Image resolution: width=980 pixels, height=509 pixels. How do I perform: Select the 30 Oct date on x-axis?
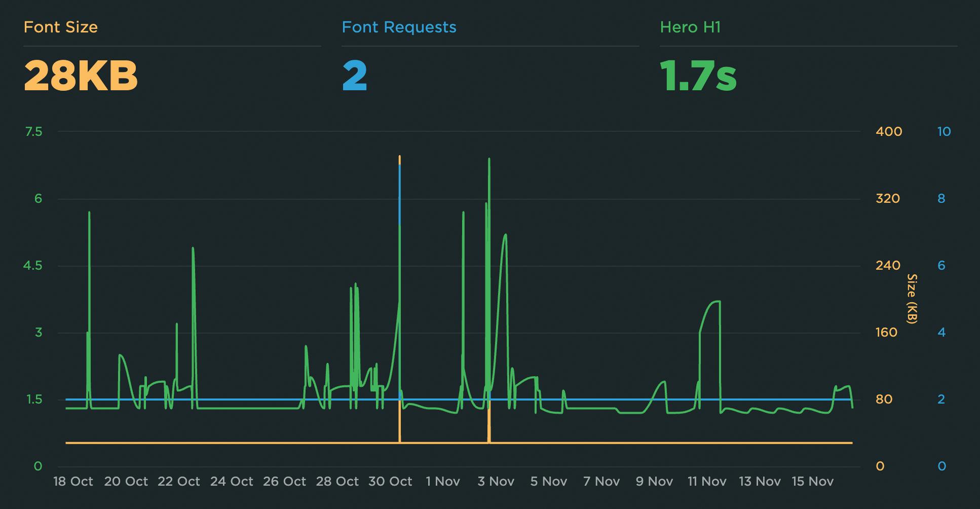pos(390,482)
